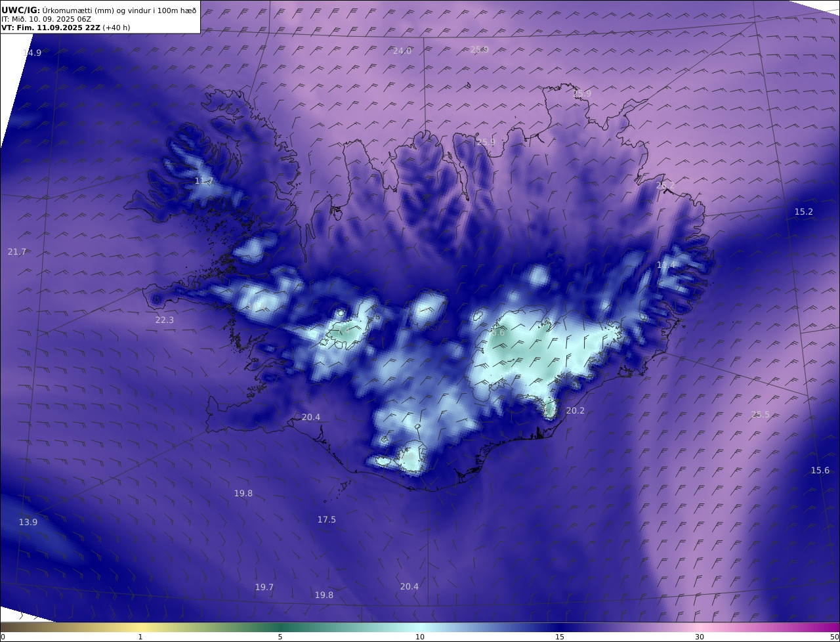Click the 11.7 value over the Westfjords
This screenshot has width=840, height=642.
click(204, 181)
